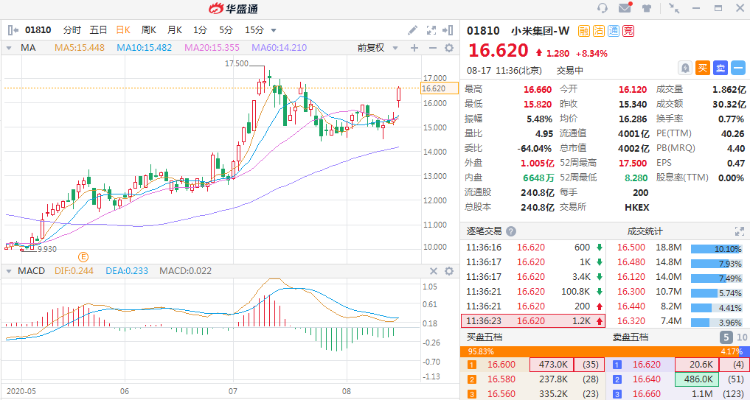Click bid level 3 price 16.560
Image resolution: width=750 pixels, height=400 pixels.
501,394
